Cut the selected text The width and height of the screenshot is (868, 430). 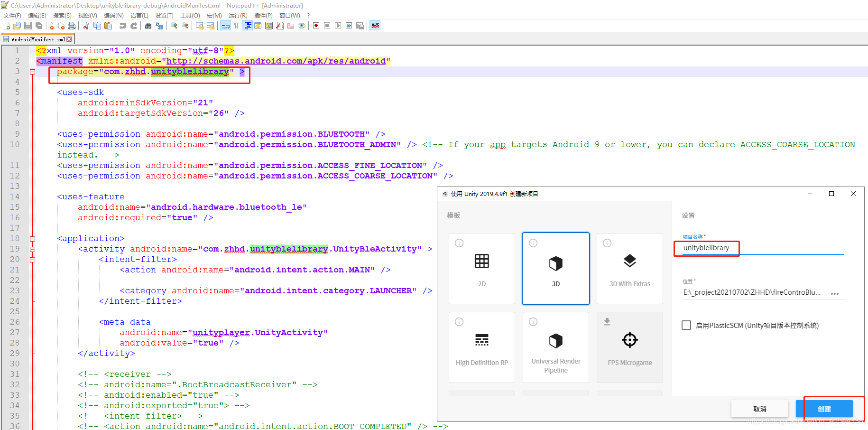pos(87,25)
